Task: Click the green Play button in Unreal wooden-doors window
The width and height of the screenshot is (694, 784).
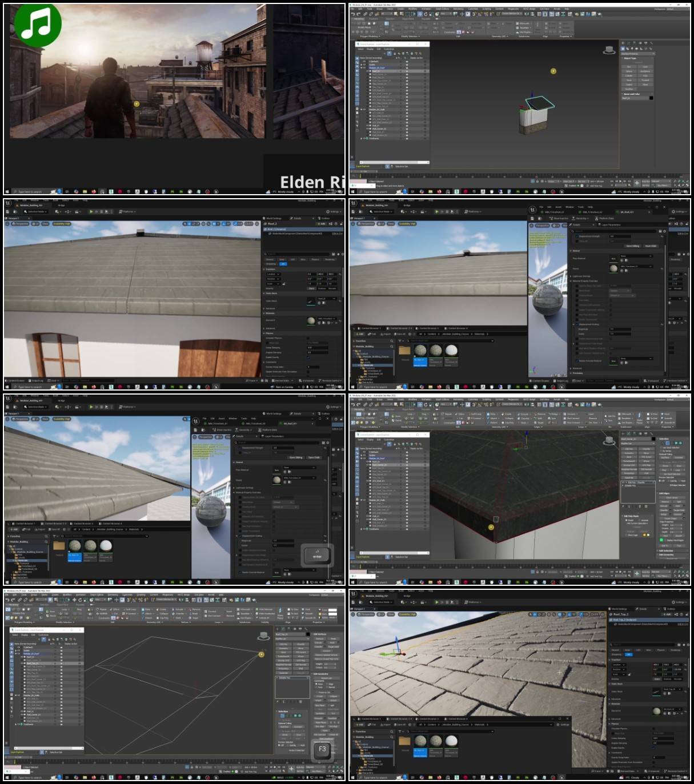Action: [91, 211]
